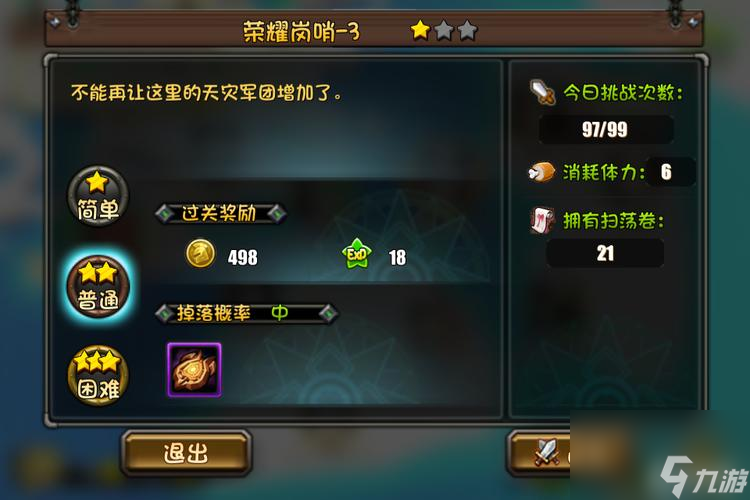Click the second gray star in title

[x=444, y=31]
